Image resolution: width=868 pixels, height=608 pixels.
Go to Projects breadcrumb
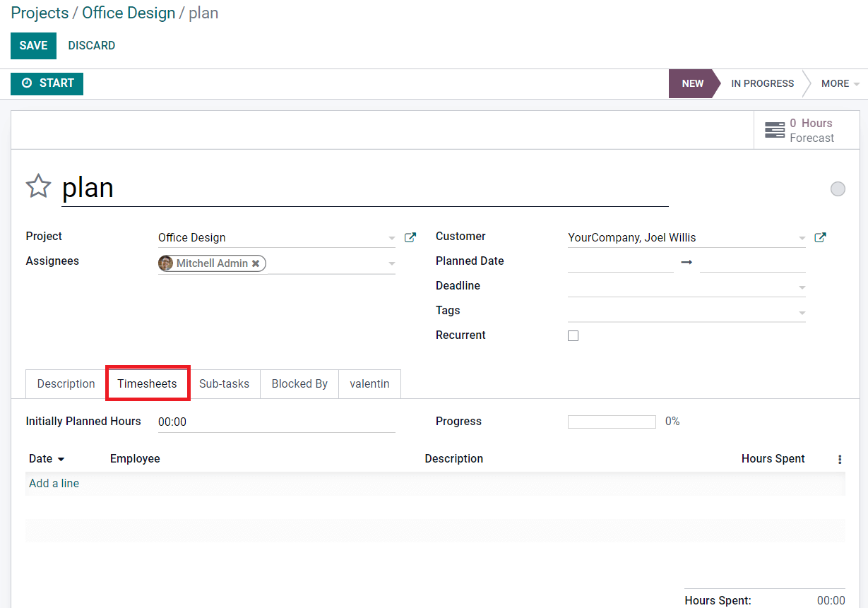pyautogui.click(x=40, y=13)
